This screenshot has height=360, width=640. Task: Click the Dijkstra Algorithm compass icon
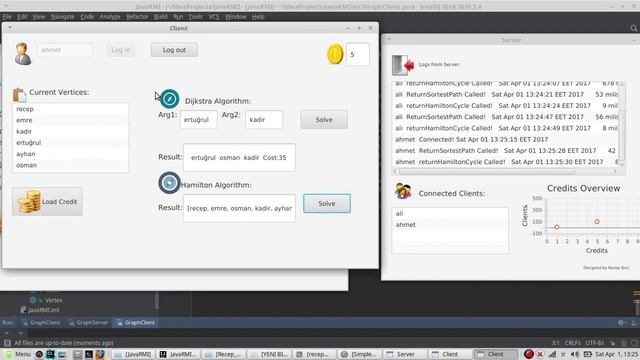click(x=169, y=99)
